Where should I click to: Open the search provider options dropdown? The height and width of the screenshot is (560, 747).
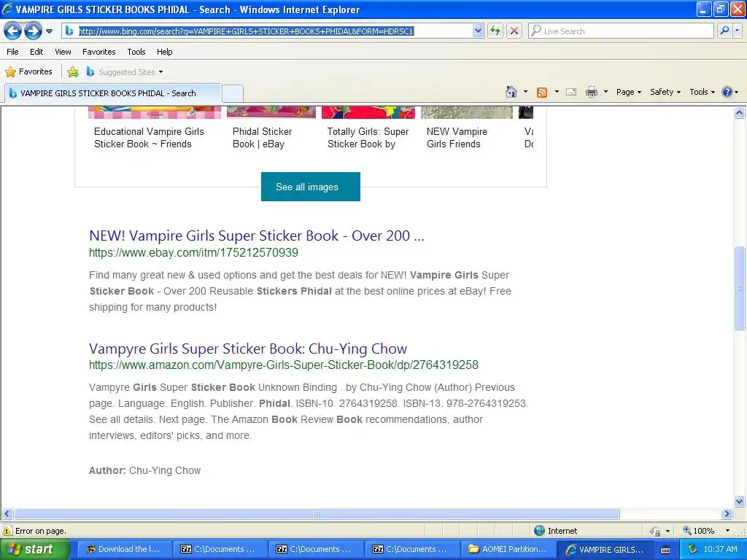(x=737, y=31)
